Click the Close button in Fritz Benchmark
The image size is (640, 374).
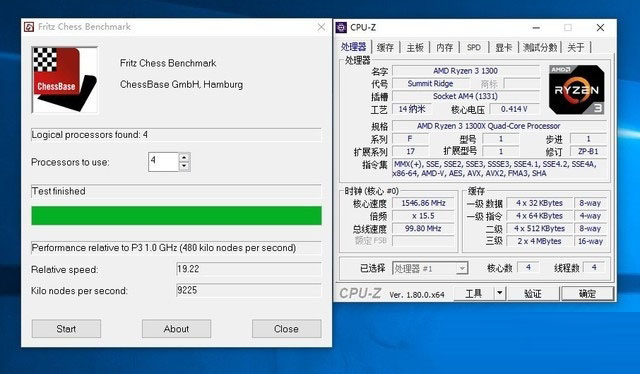point(287,329)
